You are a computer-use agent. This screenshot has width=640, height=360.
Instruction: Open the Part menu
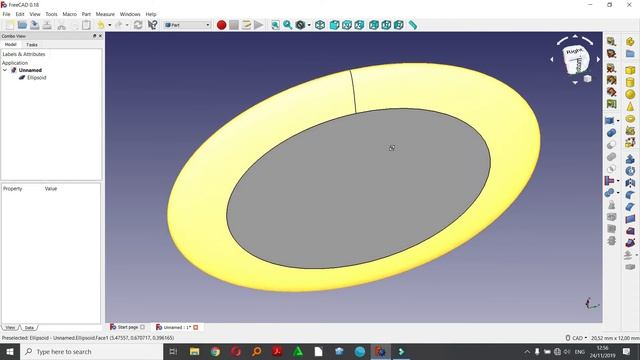pyautogui.click(x=86, y=14)
